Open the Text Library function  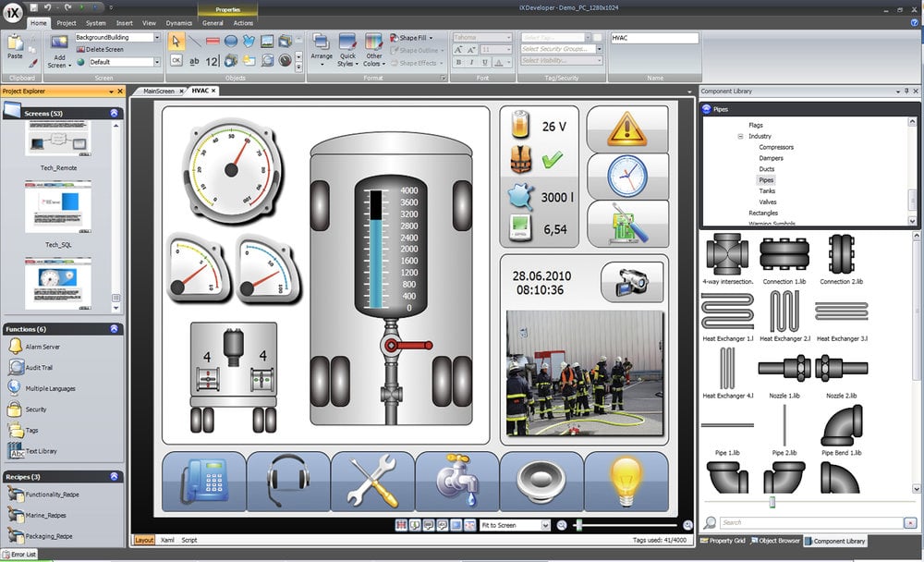(x=40, y=451)
